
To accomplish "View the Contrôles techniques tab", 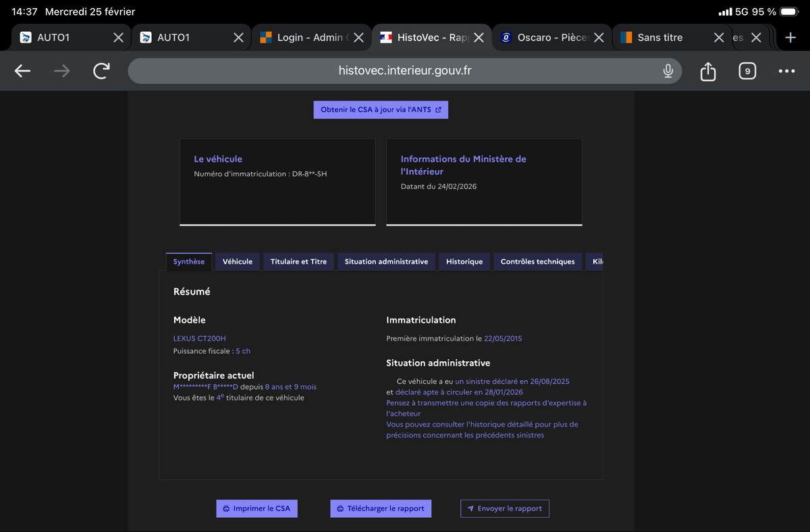I will pyautogui.click(x=537, y=262).
